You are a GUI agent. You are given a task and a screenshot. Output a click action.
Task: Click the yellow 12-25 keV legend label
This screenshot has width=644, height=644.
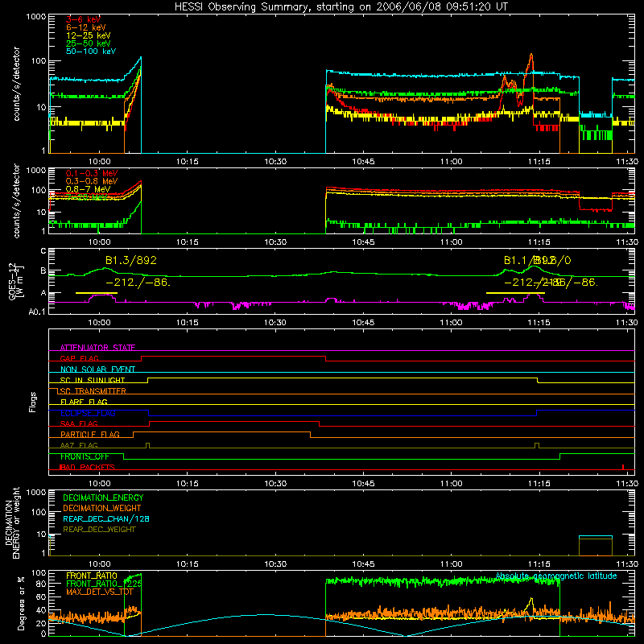[88, 35]
